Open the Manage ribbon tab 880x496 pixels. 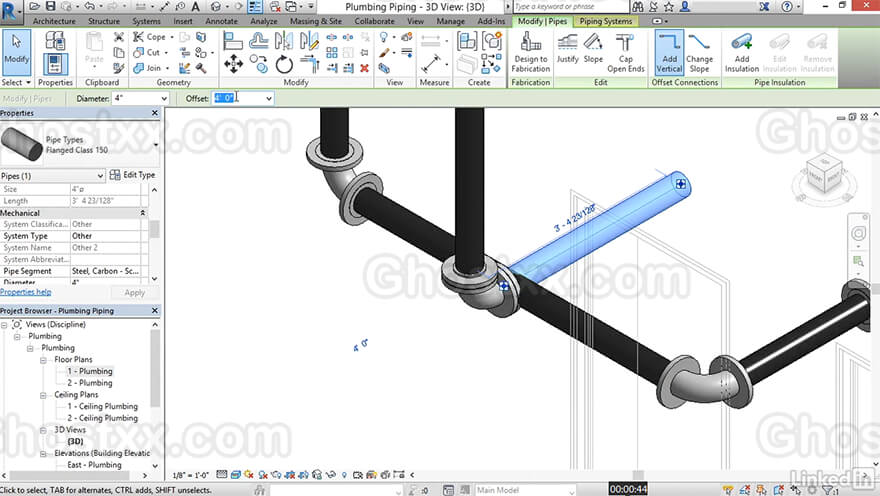click(x=450, y=21)
